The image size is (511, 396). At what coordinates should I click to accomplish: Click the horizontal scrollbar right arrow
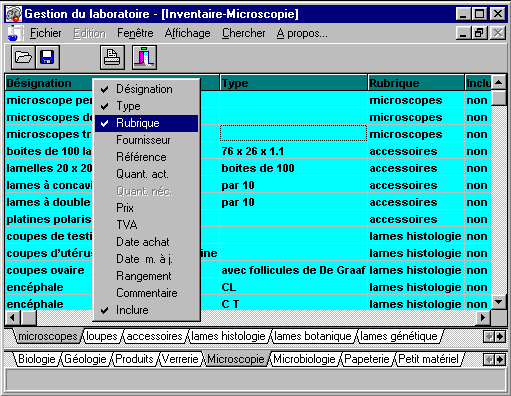(x=483, y=318)
